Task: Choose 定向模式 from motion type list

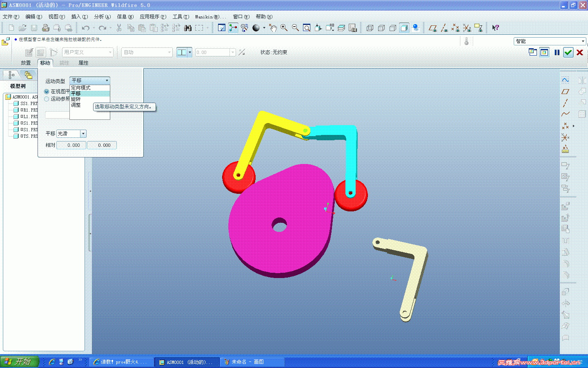Action: click(90, 88)
